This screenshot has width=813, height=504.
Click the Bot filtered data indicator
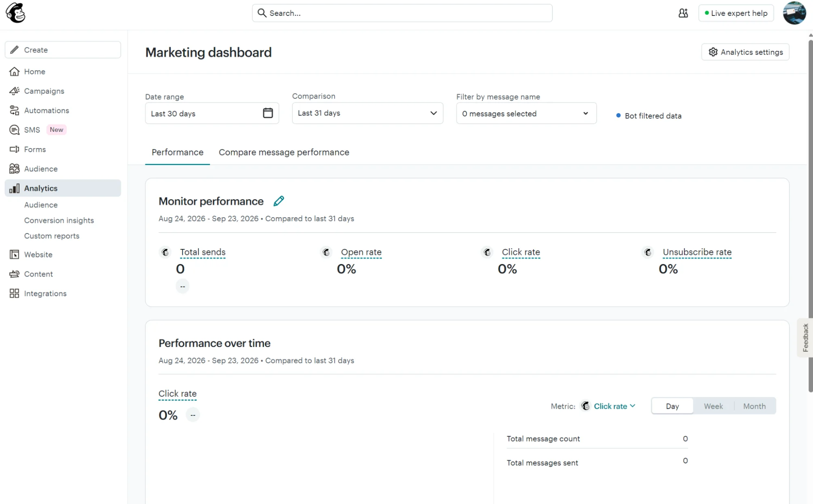648,116
